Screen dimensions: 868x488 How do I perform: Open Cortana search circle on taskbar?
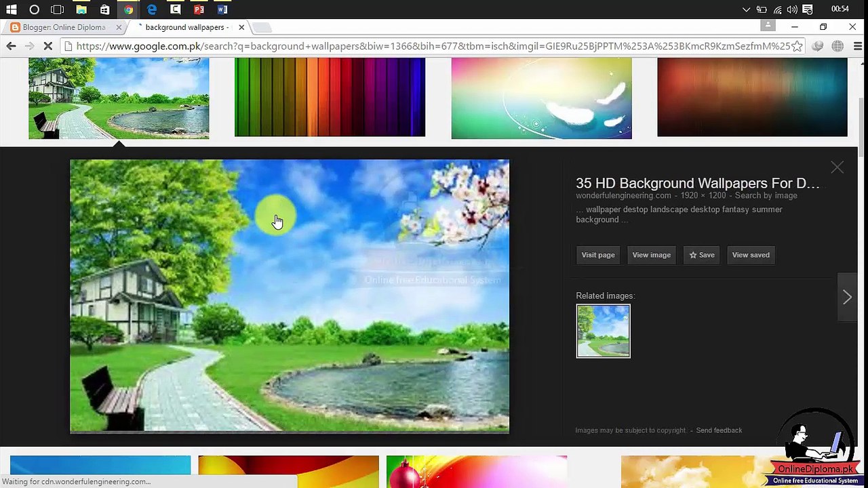35,9
